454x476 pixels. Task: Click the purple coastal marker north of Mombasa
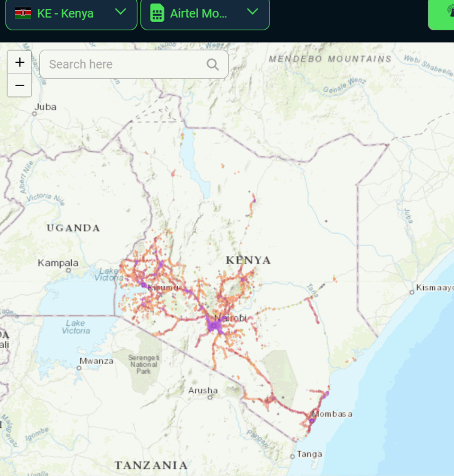tap(327, 394)
